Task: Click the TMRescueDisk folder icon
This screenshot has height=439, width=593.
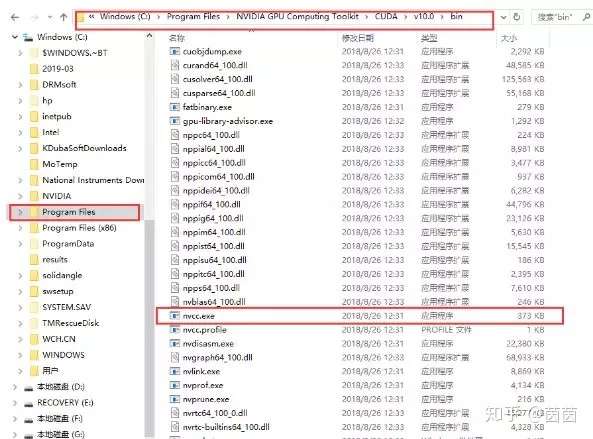Action: click(34, 323)
